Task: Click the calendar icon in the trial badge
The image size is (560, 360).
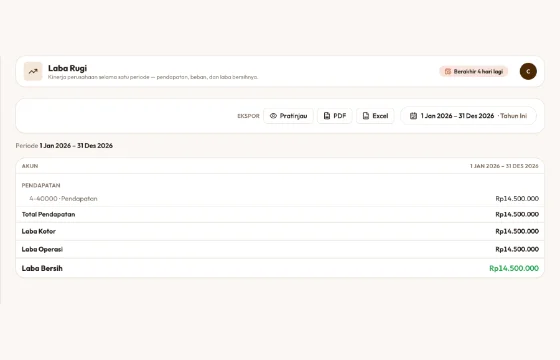Action: pyautogui.click(x=448, y=71)
